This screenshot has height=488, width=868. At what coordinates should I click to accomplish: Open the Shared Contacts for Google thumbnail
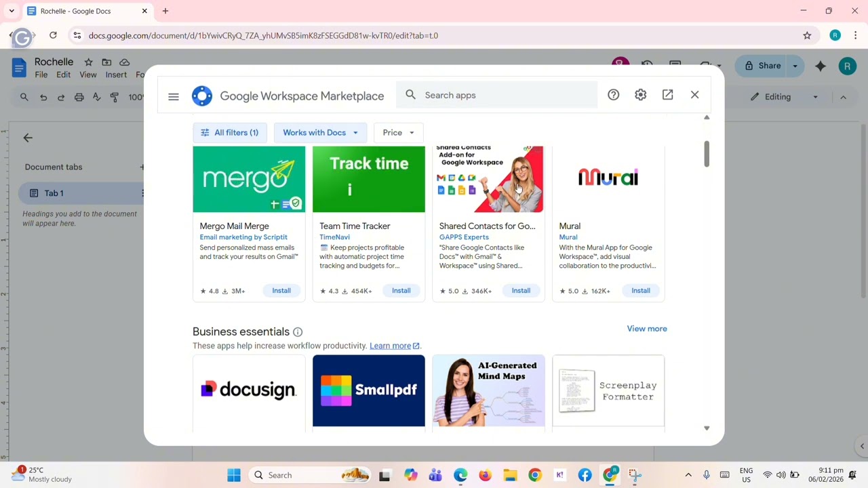pyautogui.click(x=488, y=179)
